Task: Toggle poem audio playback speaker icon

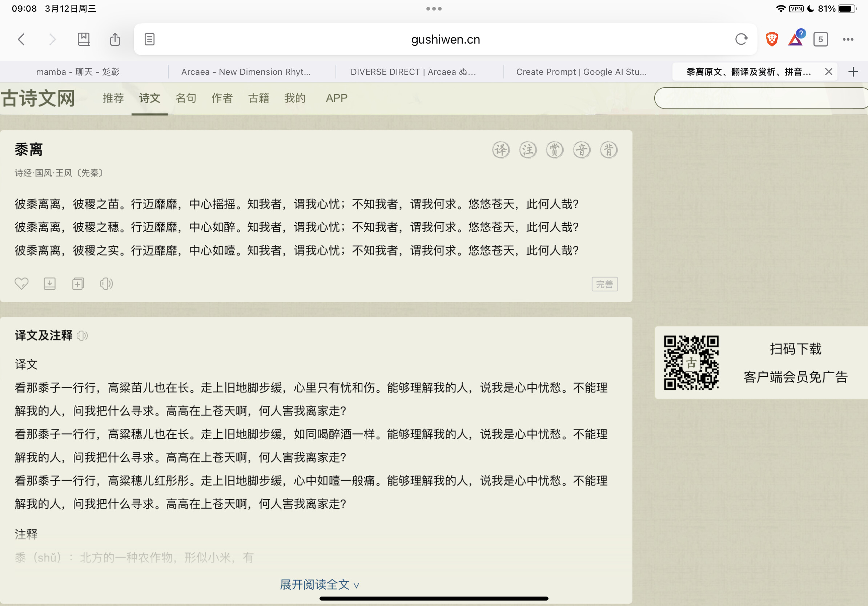Action: click(x=106, y=284)
